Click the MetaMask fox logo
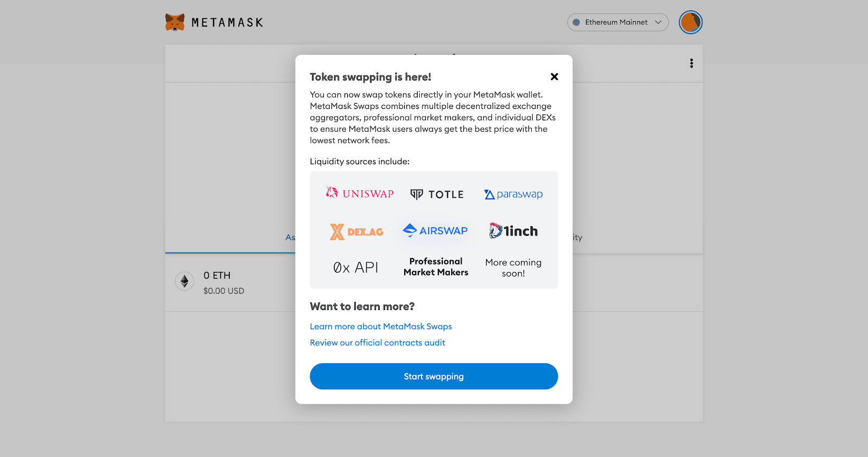The width and height of the screenshot is (868, 457). click(175, 22)
